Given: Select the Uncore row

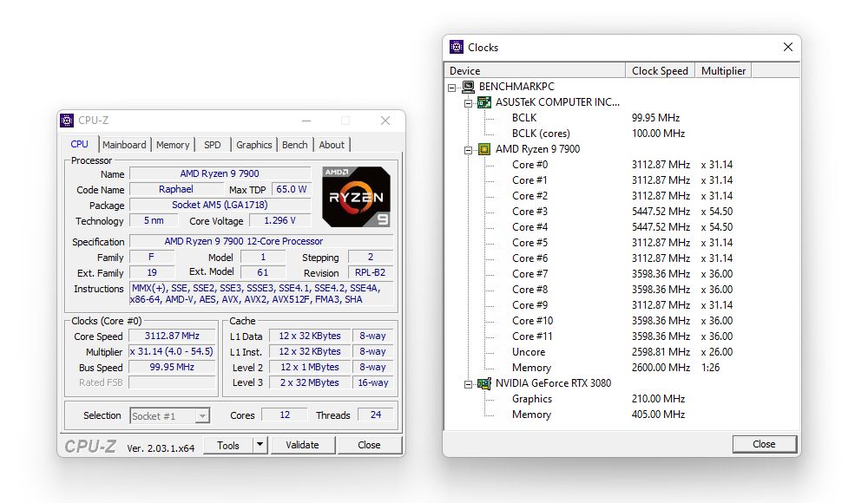Looking at the screenshot, I should [x=622, y=352].
